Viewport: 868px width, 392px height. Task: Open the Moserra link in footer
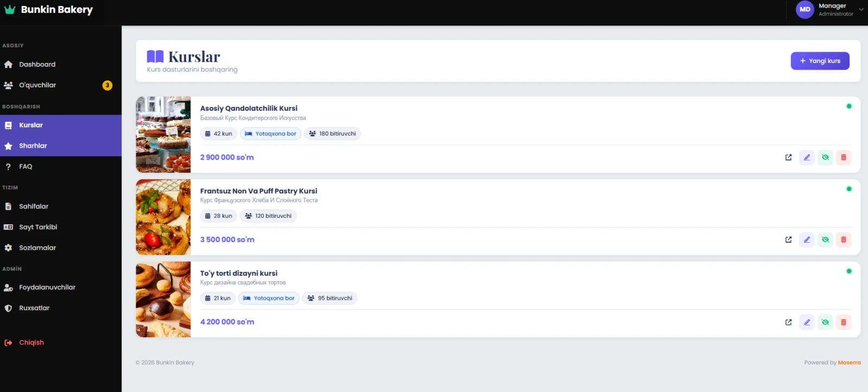[x=849, y=363]
